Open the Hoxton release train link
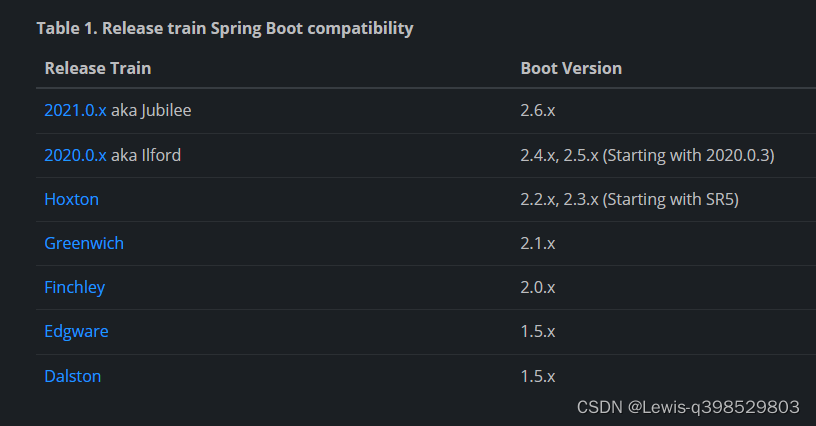 [71, 199]
